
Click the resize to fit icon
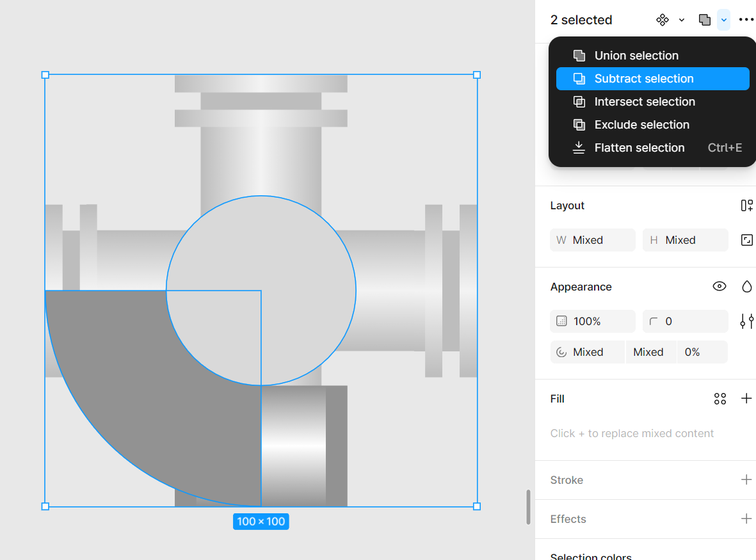click(x=746, y=240)
